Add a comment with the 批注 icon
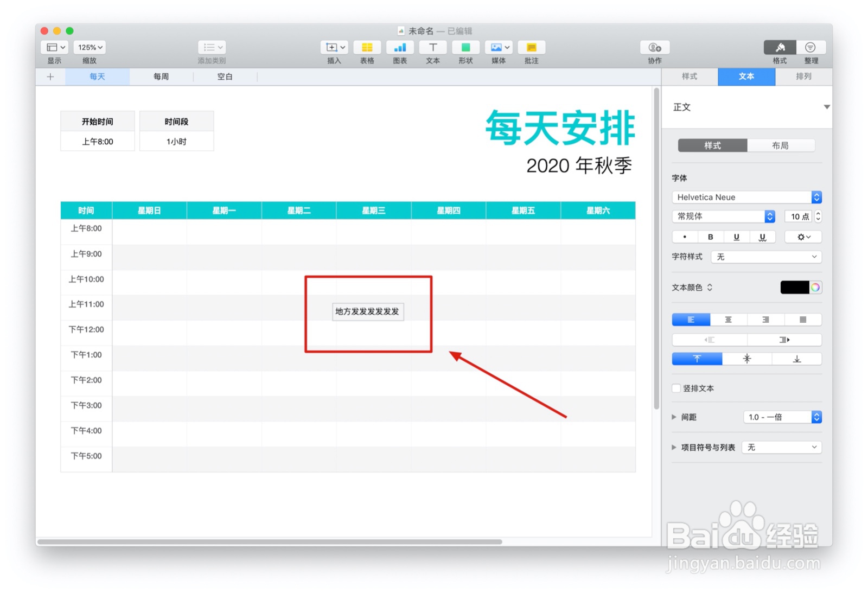Viewport: 868px width, 593px height. (531, 48)
